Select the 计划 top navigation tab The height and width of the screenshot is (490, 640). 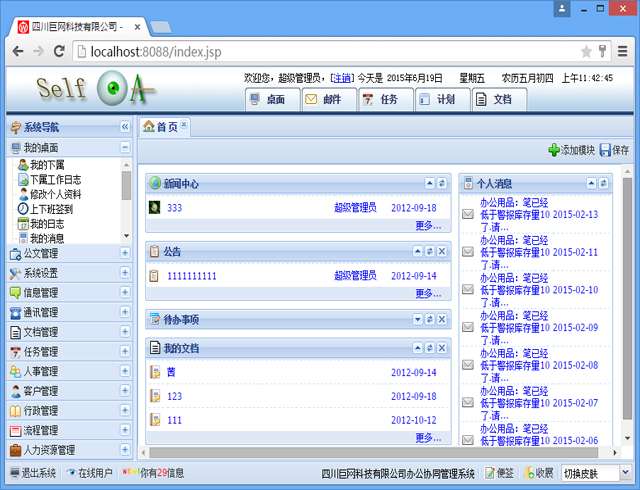point(436,99)
